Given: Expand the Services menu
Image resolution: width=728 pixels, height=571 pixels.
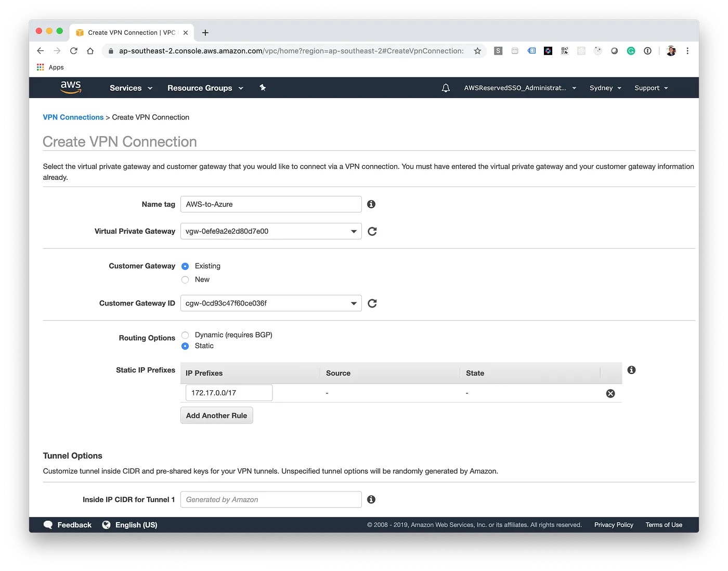Looking at the screenshot, I should click(x=131, y=88).
